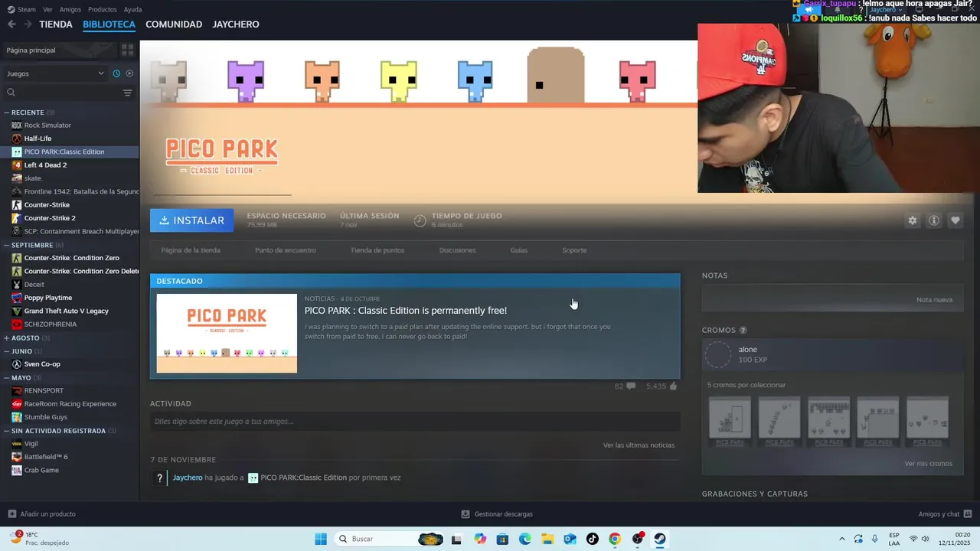Toggle ready-to-play filter icon

(x=129, y=73)
